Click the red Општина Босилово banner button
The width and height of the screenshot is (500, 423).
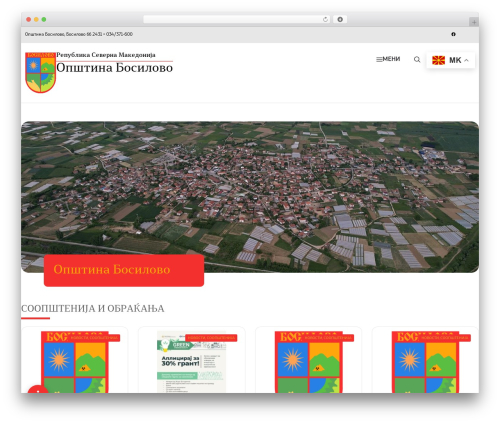click(x=124, y=270)
